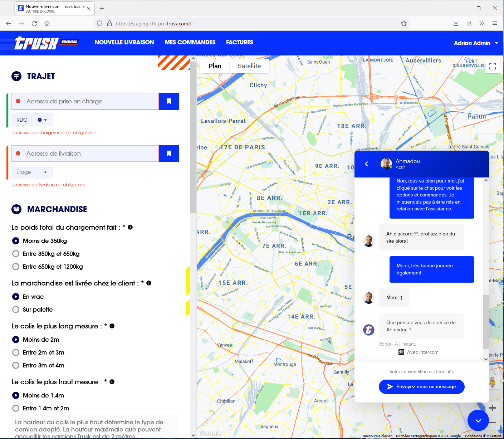Open the Firefox hamburger menu
Screen dimensions: 504x439
tap(495, 24)
